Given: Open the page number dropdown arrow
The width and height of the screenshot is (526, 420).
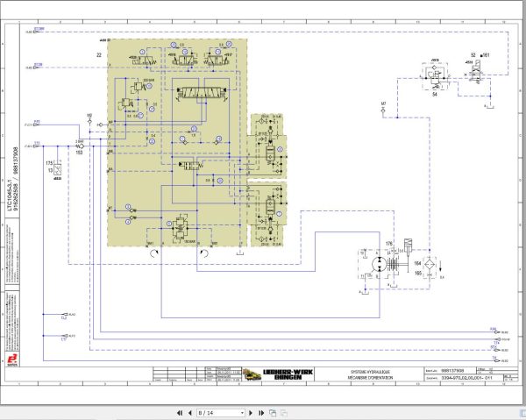Looking at the screenshot, I should (242, 413).
